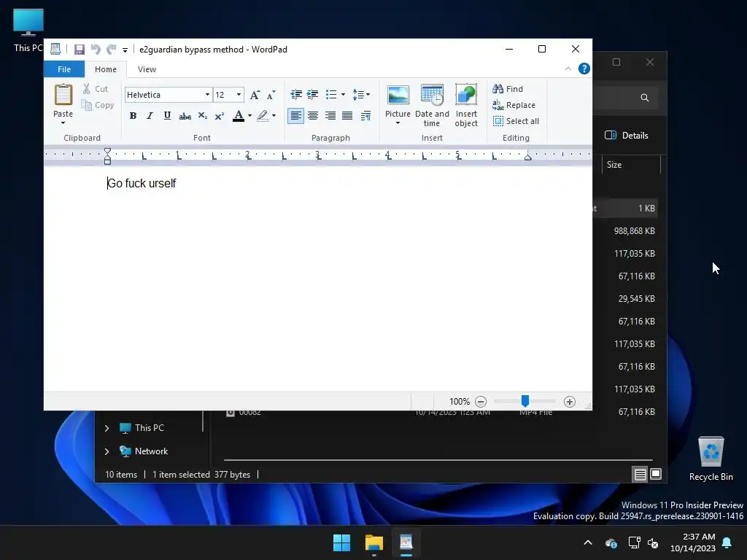This screenshot has width=747, height=560.
Task: Justify the text
Action: 347,116
